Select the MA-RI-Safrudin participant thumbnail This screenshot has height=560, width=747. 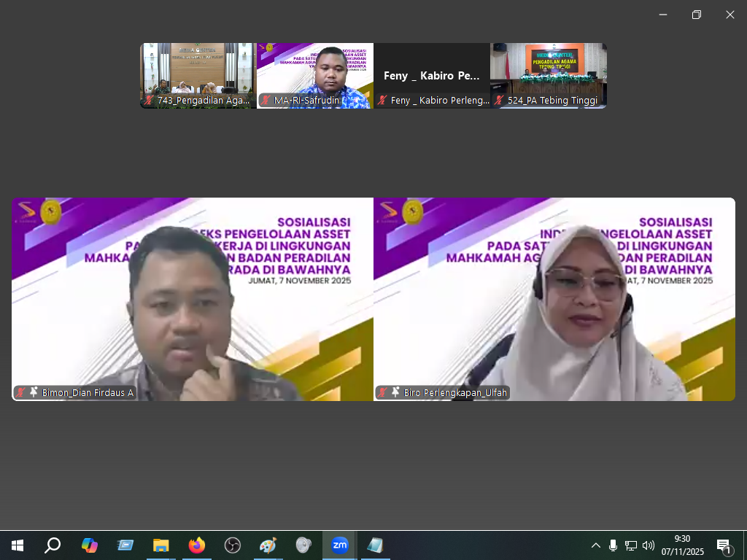point(314,75)
